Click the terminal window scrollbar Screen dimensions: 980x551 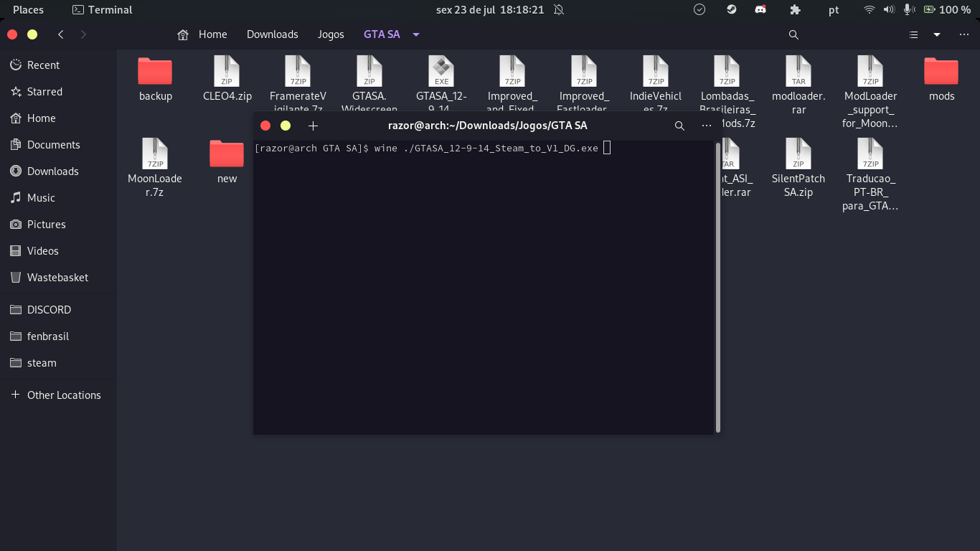717,286
